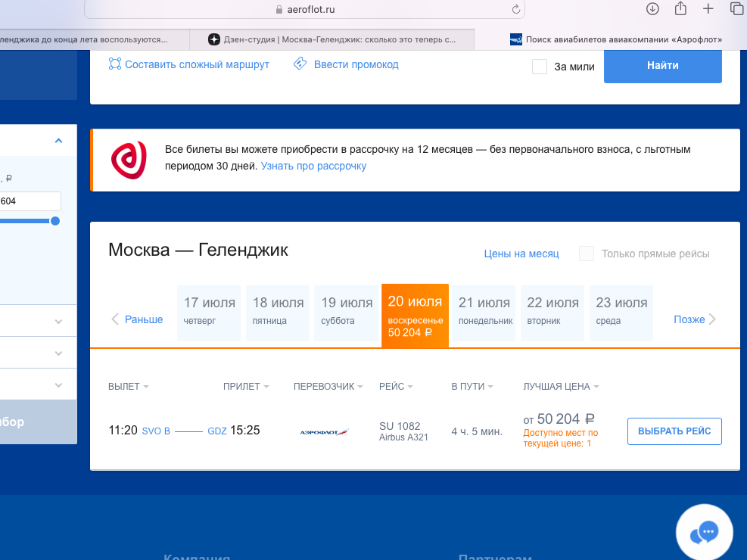Click the Airbus A321 aircraft label
Viewport: 747px width, 560px height.
point(403,437)
